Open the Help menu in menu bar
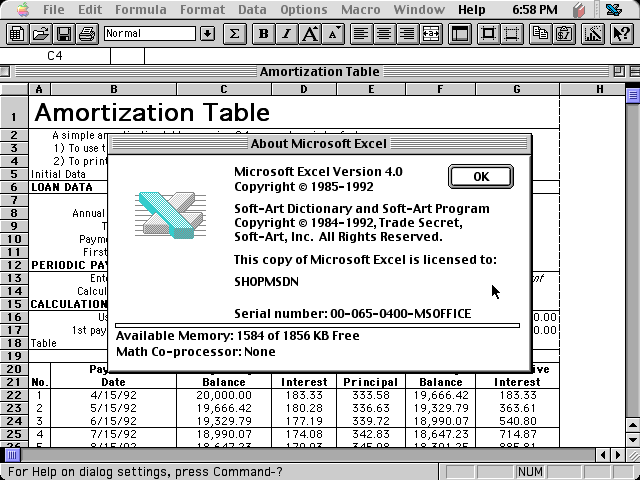The height and width of the screenshot is (480, 640). point(471,9)
